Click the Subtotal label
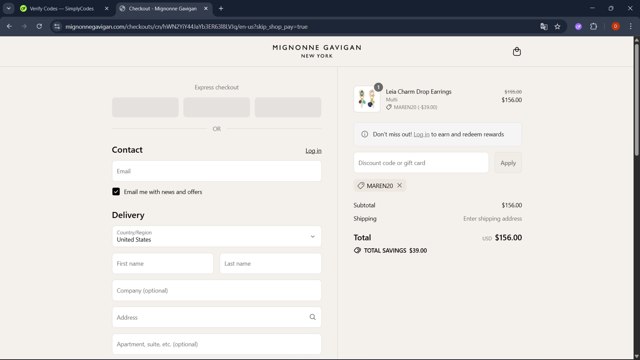This screenshot has width=640, height=360. click(x=364, y=205)
